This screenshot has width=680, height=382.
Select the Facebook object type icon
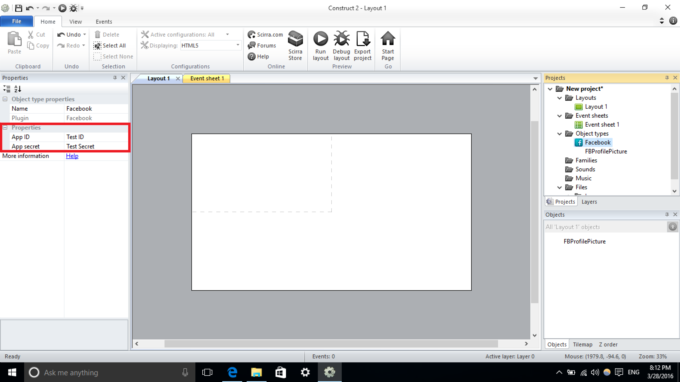[579, 142]
